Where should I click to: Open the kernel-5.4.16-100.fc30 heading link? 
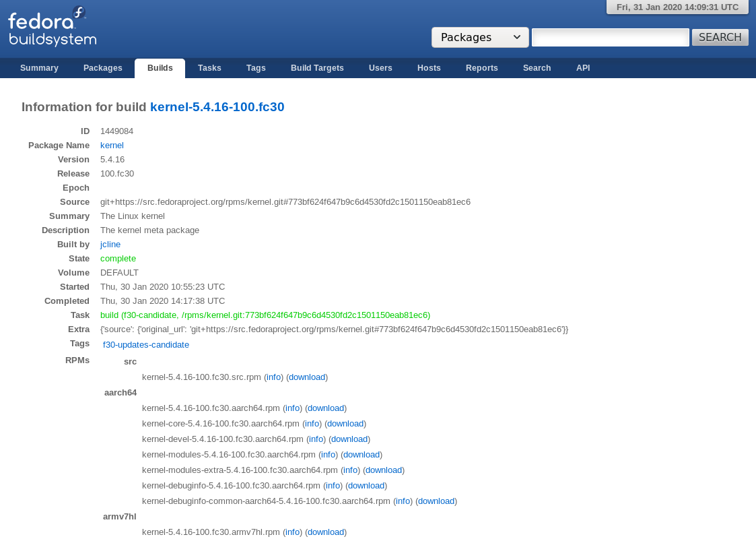[x=217, y=107]
